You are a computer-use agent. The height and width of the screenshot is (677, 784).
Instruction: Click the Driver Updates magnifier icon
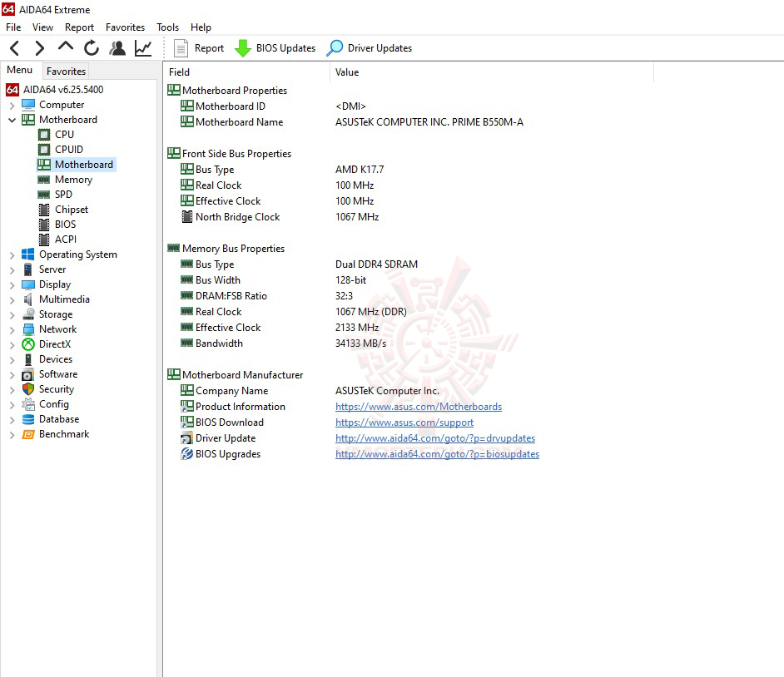[335, 47]
